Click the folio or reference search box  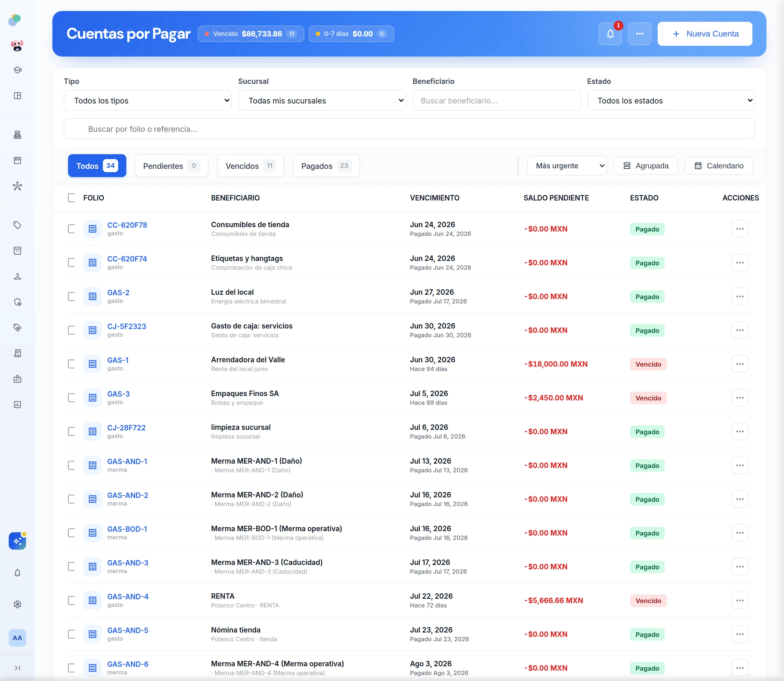[x=409, y=129]
